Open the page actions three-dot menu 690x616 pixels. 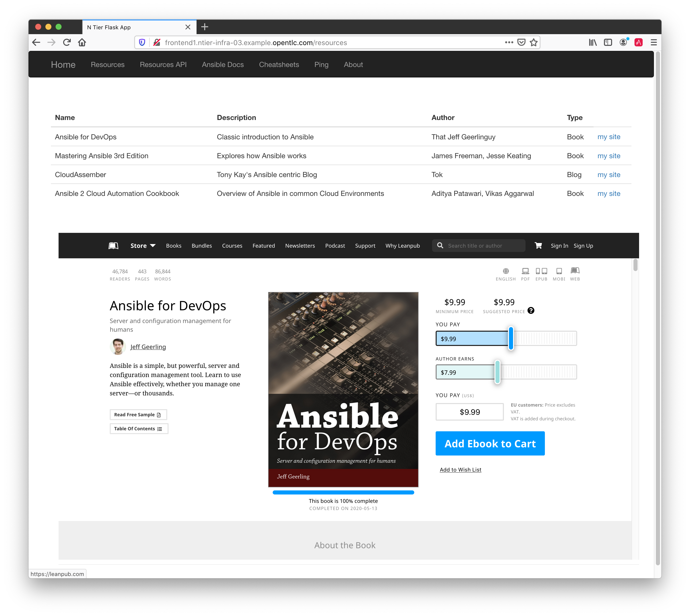pyautogui.click(x=509, y=42)
